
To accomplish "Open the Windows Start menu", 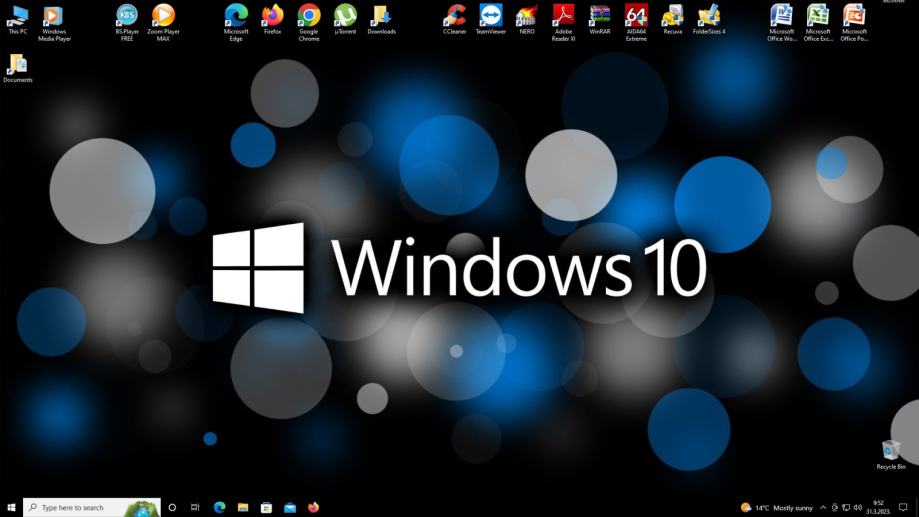I will click(11, 508).
